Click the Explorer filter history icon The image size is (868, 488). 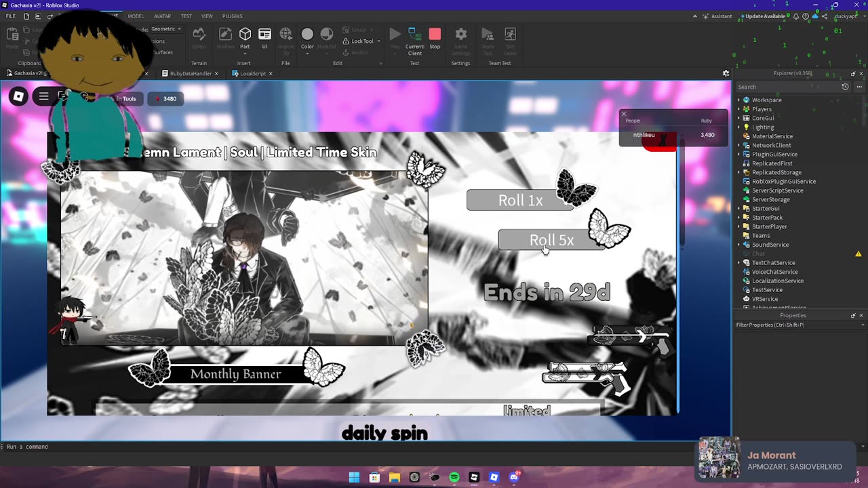(x=845, y=87)
